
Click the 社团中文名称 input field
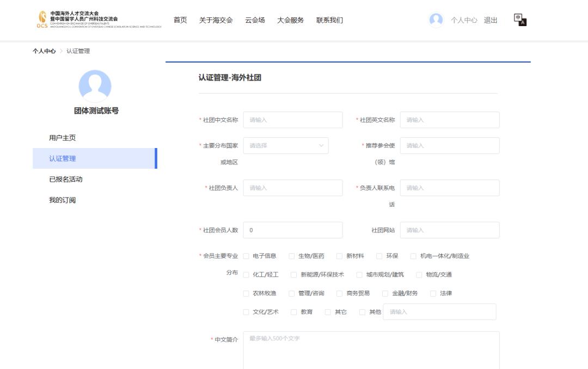[x=293, y=120]
